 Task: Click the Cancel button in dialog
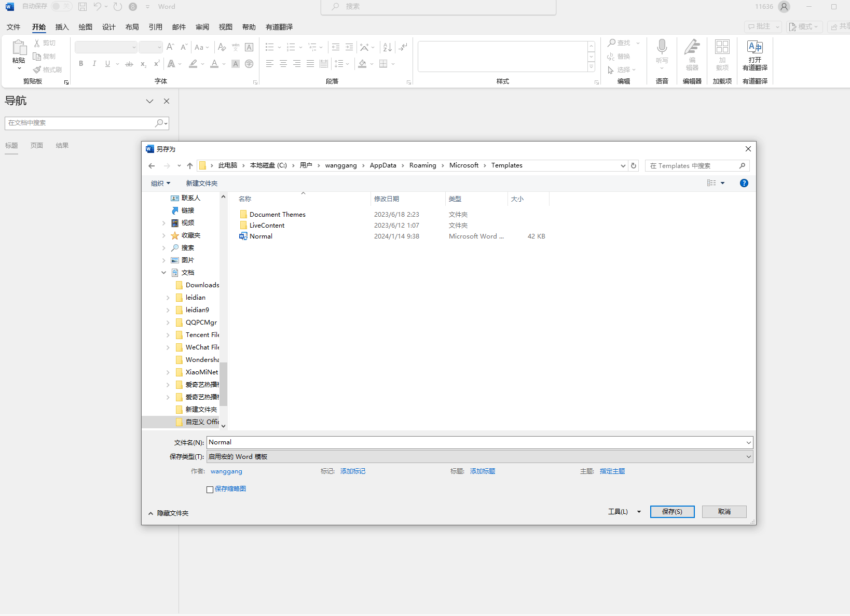pyautogui.click(x=724, y=512)
